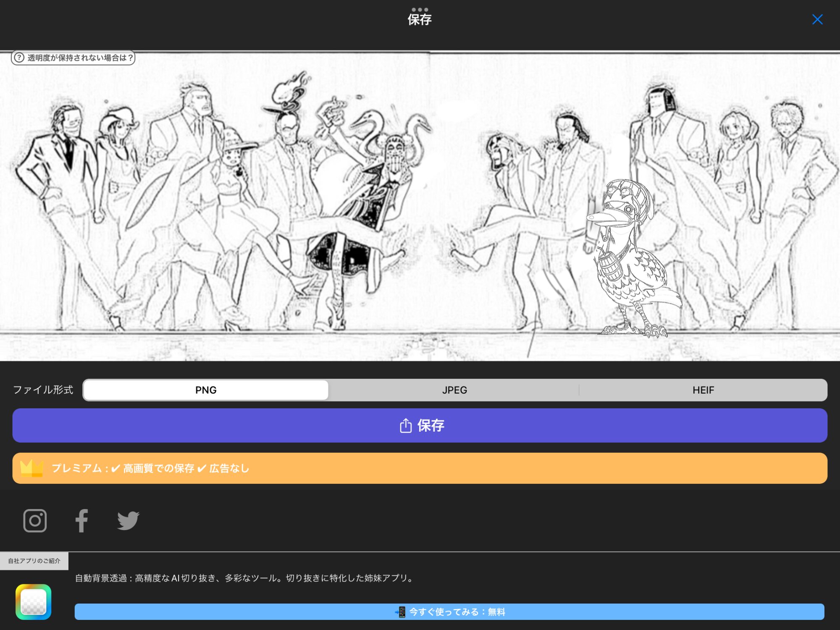Select JPEG file format
Screen dimensions: 840x630
(454, 390)
